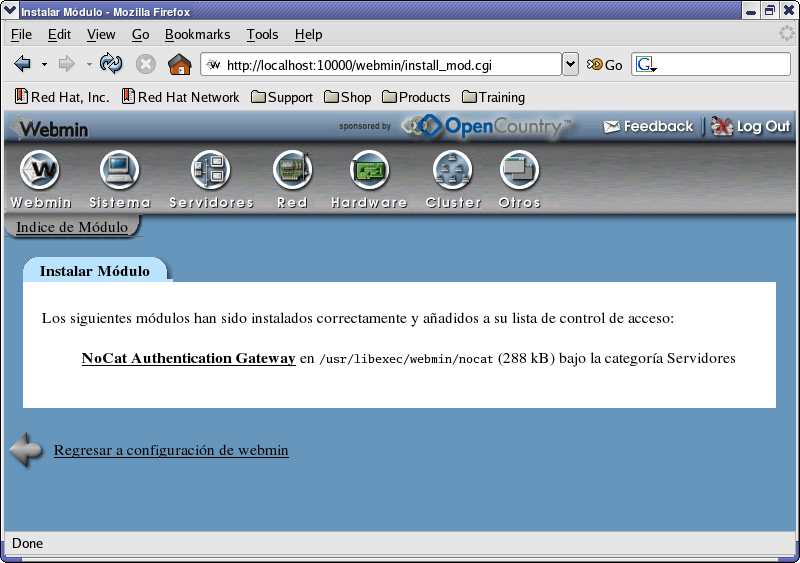Click Regresar a configuración de webmin link
The image size is (800, 563).
(171, 450)
